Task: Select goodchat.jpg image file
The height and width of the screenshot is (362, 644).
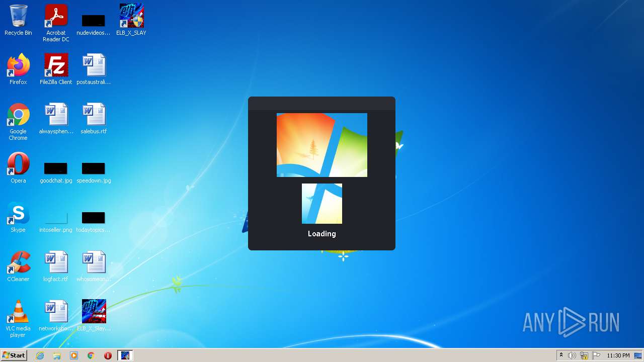Action: (x=56, y=172)
